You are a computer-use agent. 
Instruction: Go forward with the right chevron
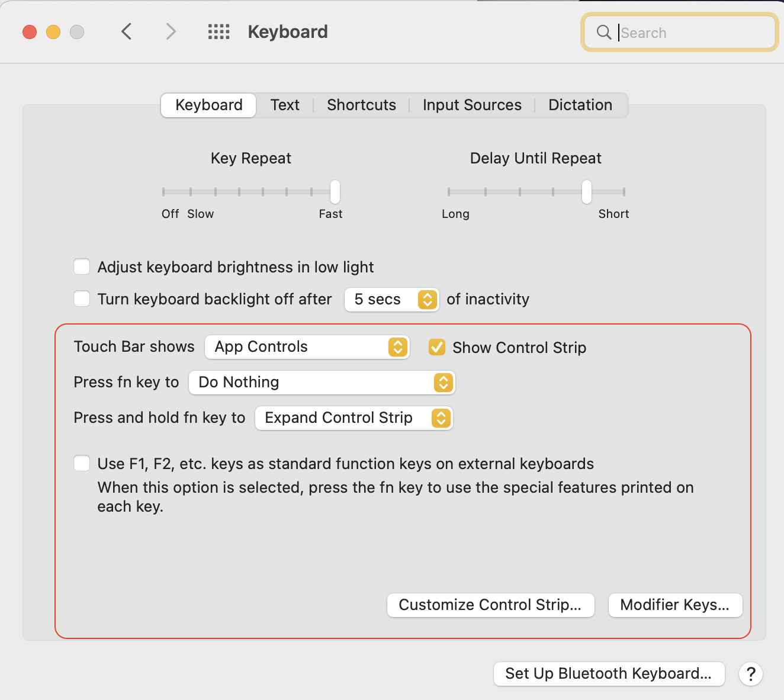pos(171,31)
